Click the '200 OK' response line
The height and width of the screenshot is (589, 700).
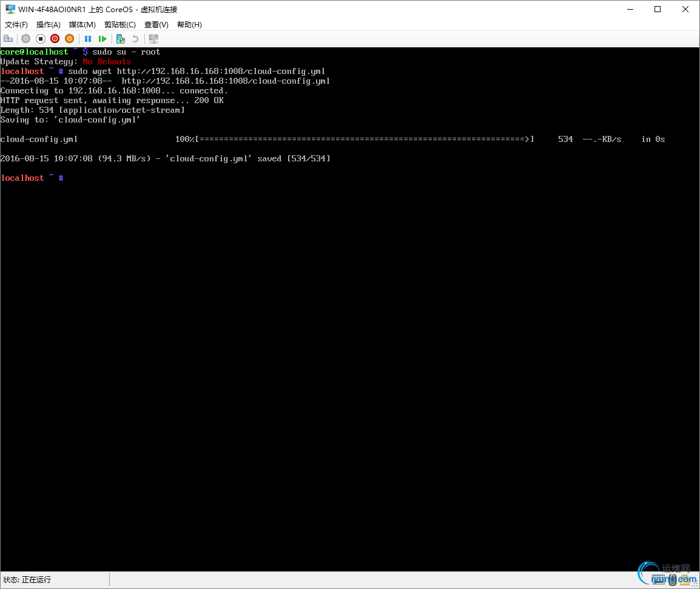point(112,101)
